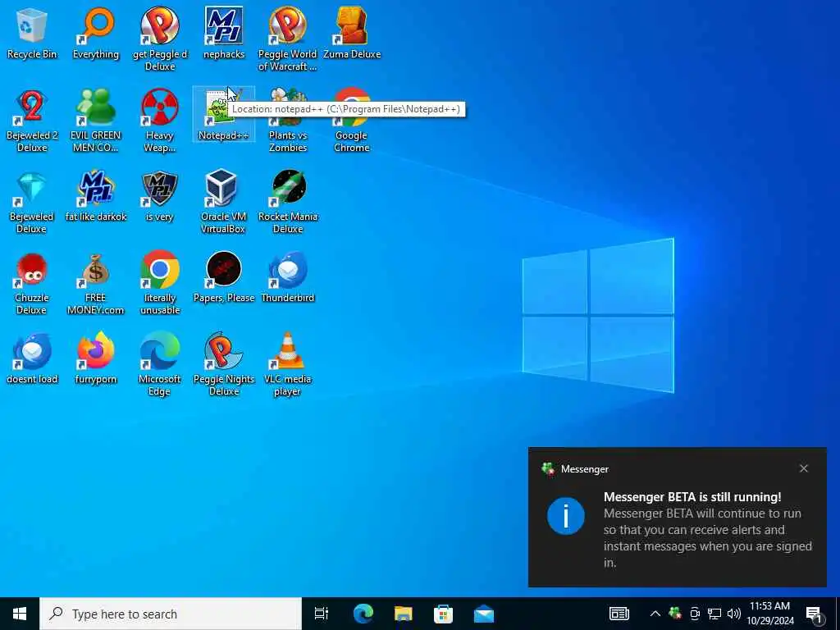Open Task View on the taskbar
The width and height of the screenshot is (840, 630).
tap(322, 614)
